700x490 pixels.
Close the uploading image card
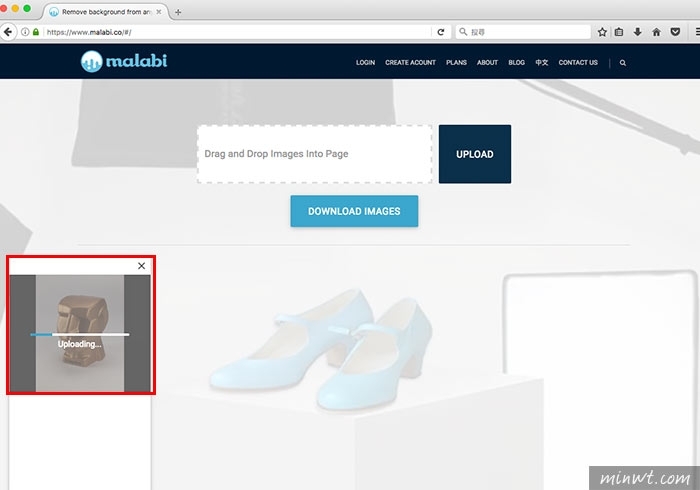click(x=142, y=266)
